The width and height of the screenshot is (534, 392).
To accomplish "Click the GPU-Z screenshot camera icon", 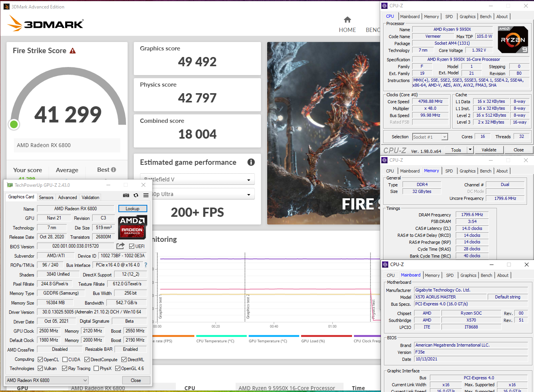I will [x=126, y=196].
